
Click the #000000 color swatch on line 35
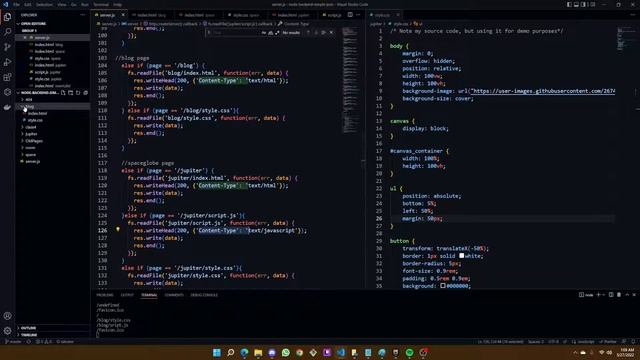click(x=443, y=286)
